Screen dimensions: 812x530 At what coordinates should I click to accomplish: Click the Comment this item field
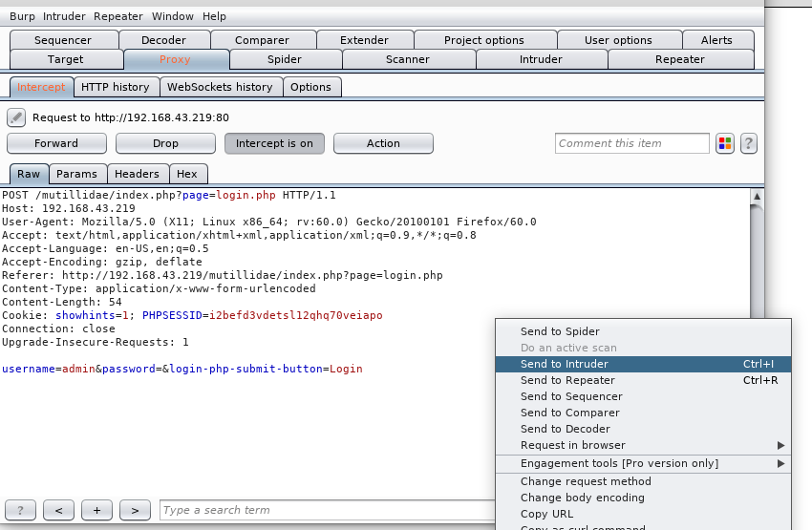(x=631, y=143)
